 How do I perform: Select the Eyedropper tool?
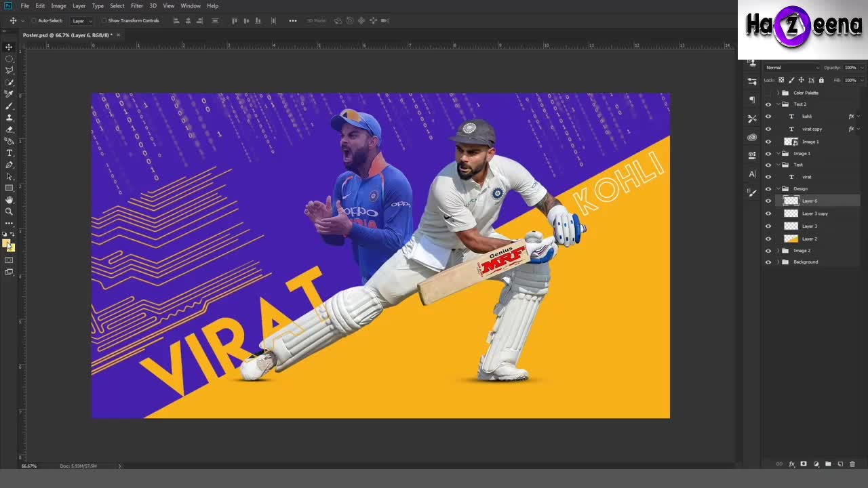click(x=9, y=94)
